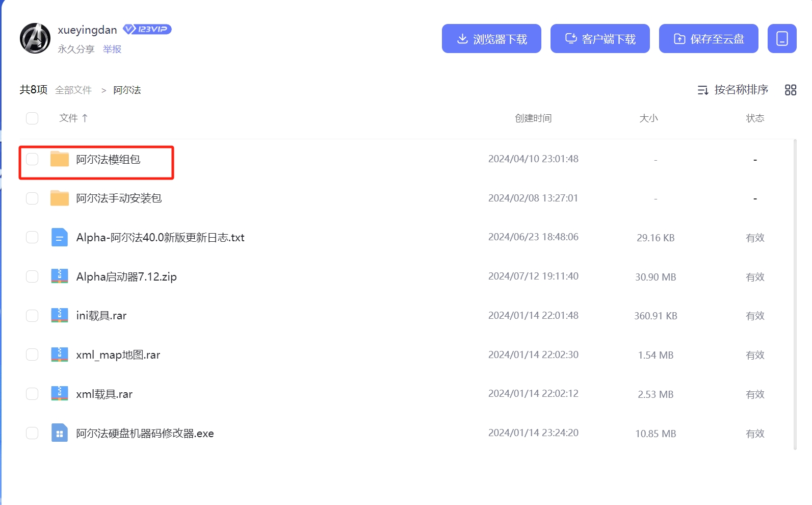This screenshot has width=812, height=505.
Task: Select the xml_map地图.rar checkbox
Action: coord(32,355)
